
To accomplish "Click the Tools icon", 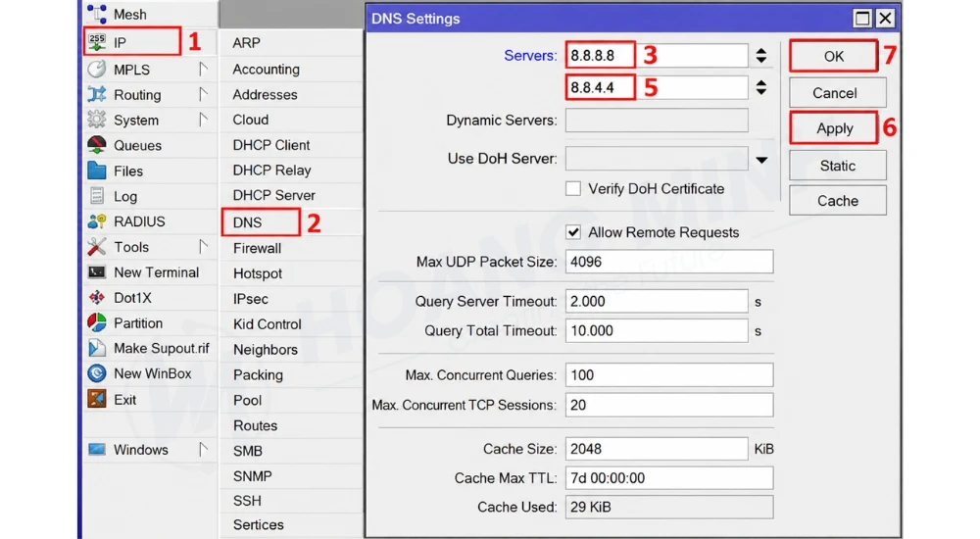I will (97, 246).
